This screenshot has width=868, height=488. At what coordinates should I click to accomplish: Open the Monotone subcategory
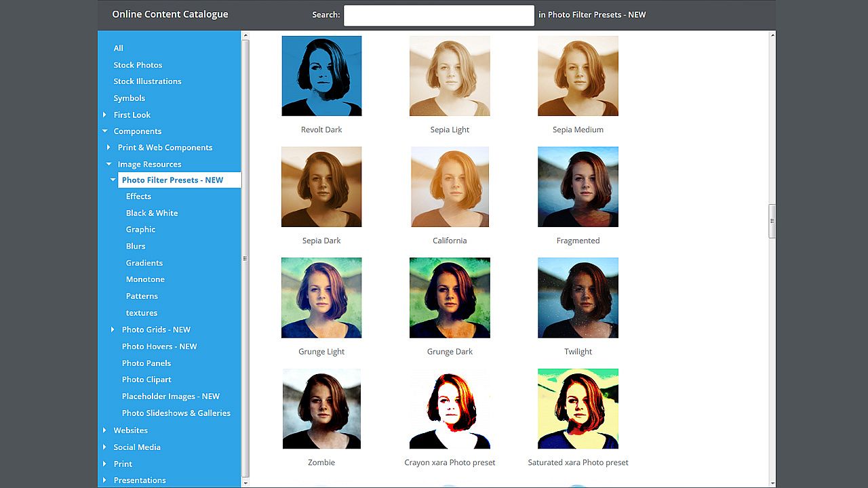145,279
